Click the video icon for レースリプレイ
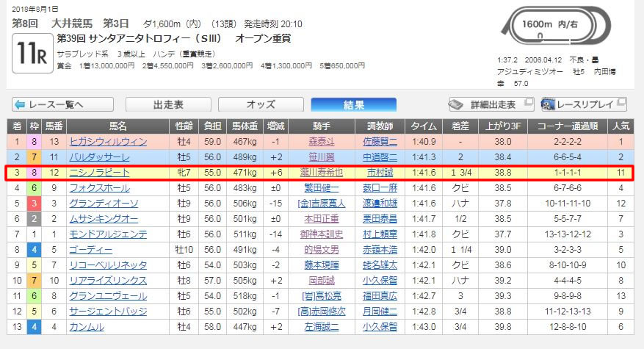The image size is (644, 349). pos(548,104)
